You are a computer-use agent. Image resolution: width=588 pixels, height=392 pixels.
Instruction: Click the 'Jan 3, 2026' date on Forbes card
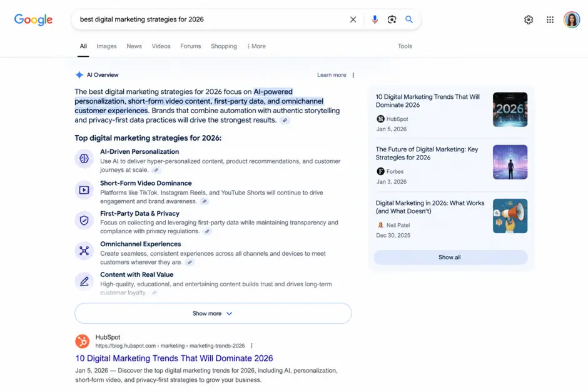click(391, 182)
